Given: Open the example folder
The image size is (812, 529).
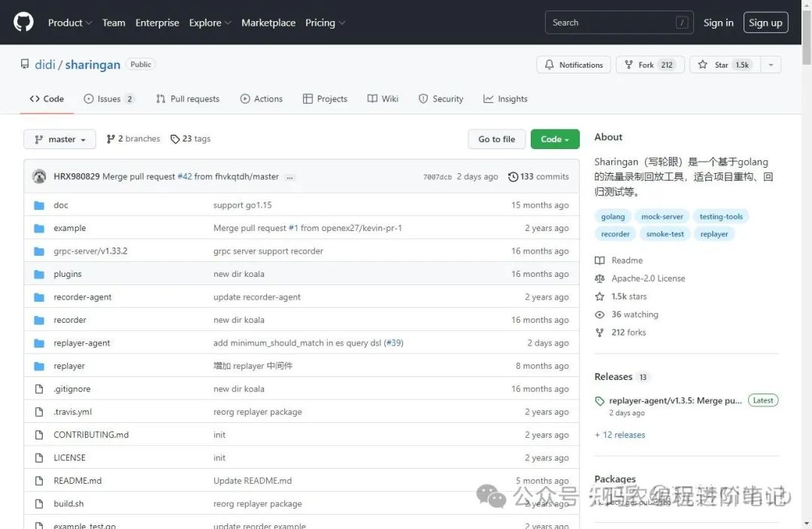Looking at the screenshot, I should tap(70, 228).
